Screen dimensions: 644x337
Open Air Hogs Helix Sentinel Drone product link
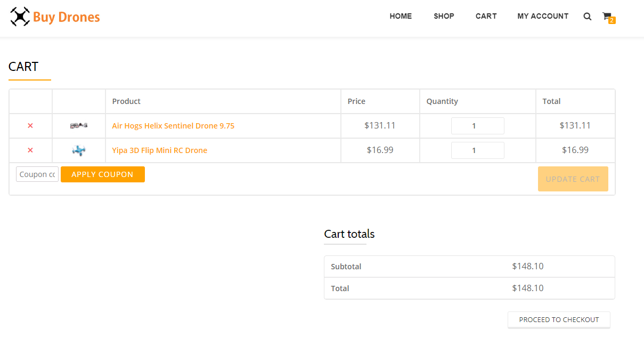(173, 126)
